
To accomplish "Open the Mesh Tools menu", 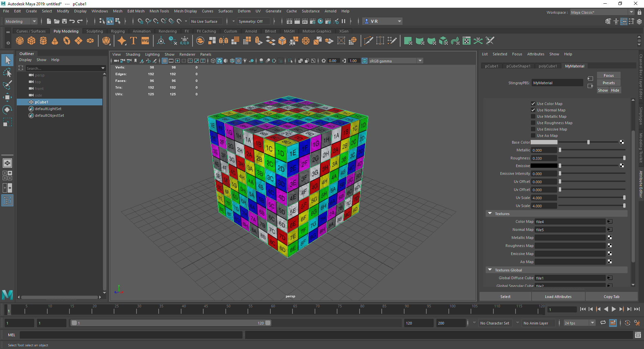I will click(159, 11).
